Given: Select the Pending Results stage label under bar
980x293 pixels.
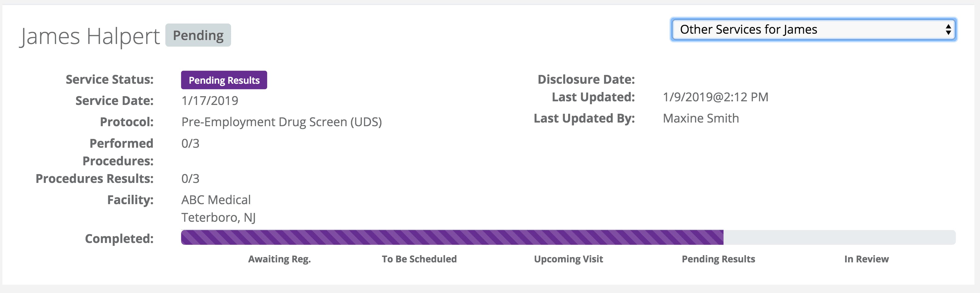Looking at the screenshot, I should (718, 259).
